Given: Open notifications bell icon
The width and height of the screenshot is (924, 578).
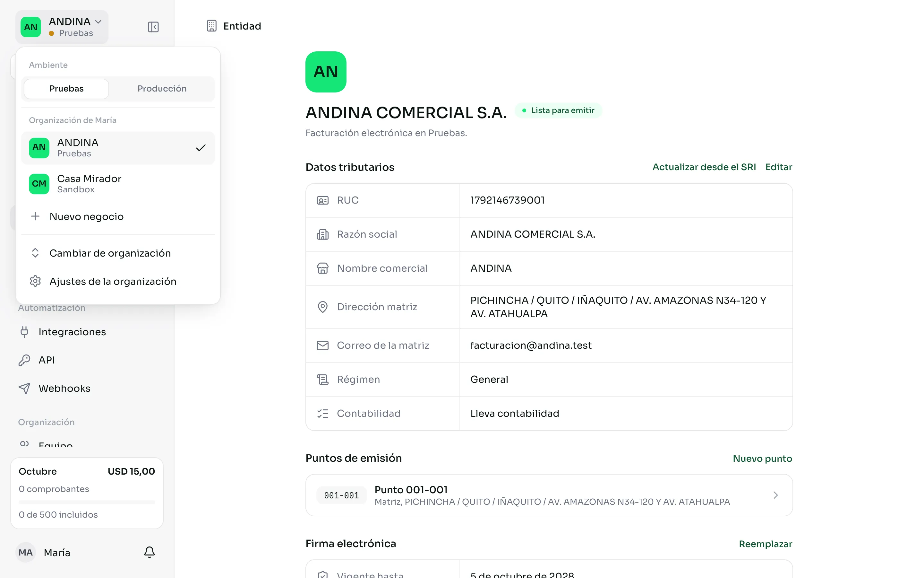Looking at the screenshot, I should tap(149, 552).
